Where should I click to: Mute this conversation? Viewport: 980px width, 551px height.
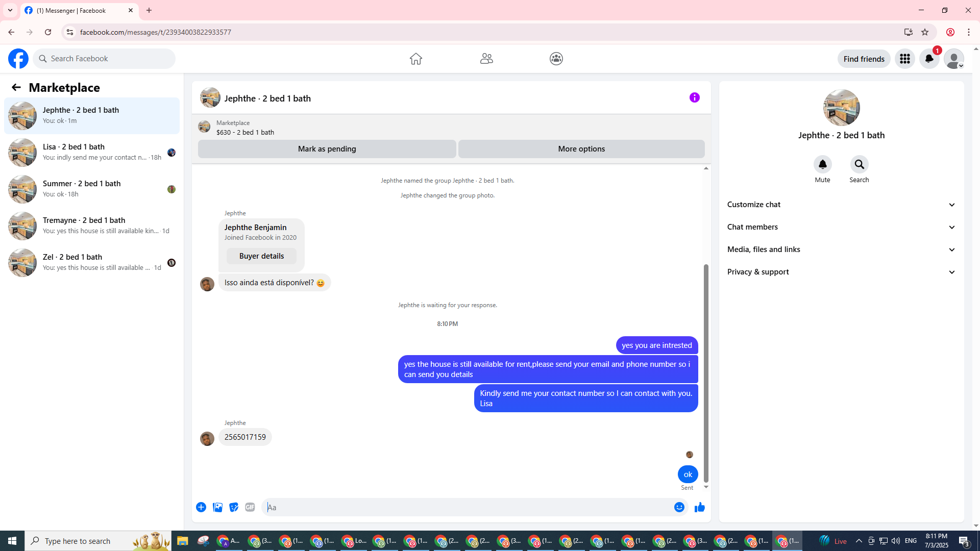click(x=822, y=164)
